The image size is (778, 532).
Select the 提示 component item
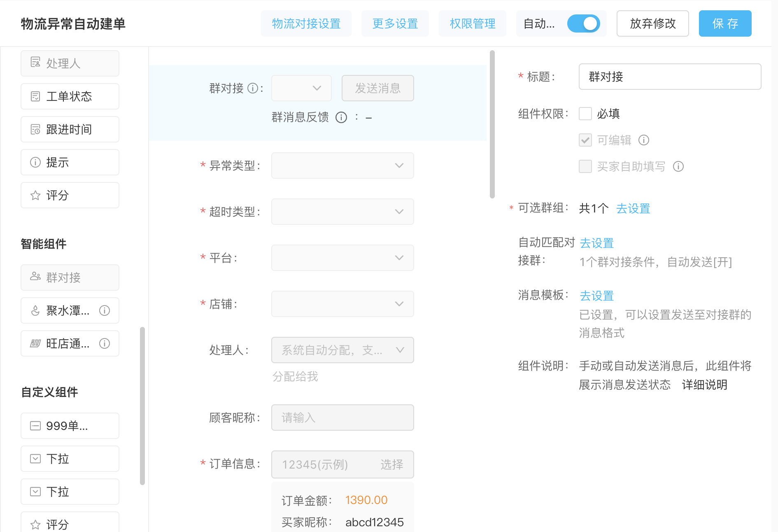(x=70, y=162)
